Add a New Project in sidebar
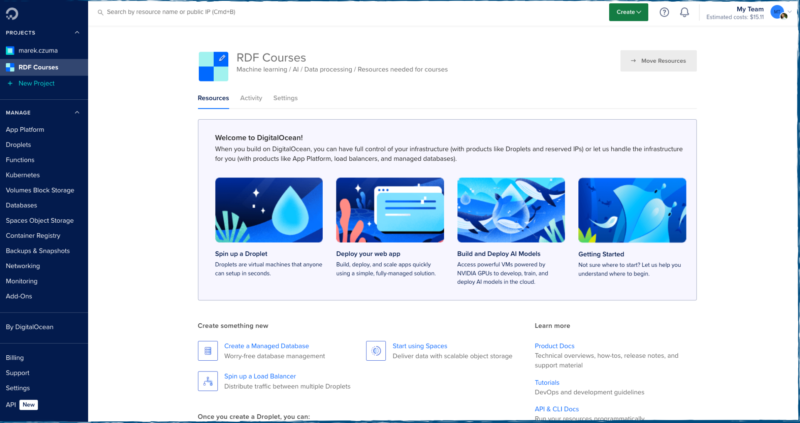Viewport: 800px width, 423px height. (x=36, y=83)
